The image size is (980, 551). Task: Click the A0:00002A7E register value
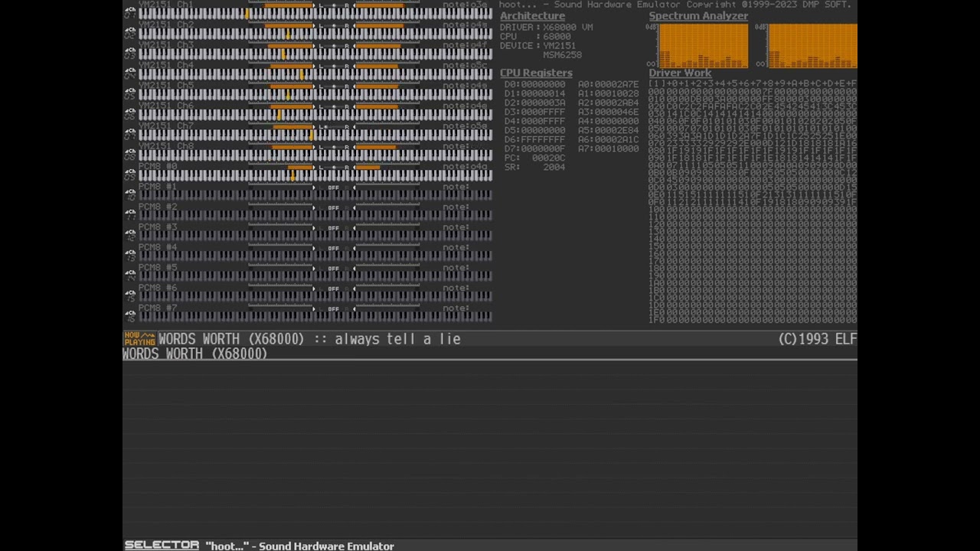[x=608, y=84]
